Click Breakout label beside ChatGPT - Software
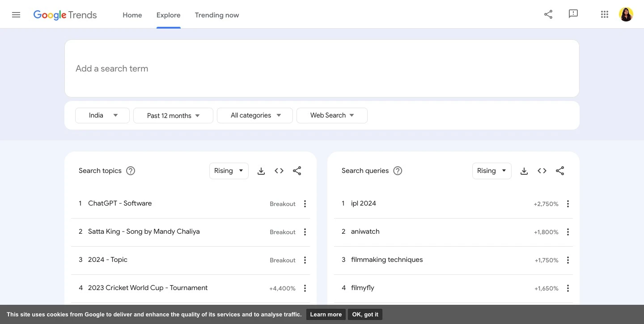The width and height of the screenshot is (644, 324). (283, 204)
